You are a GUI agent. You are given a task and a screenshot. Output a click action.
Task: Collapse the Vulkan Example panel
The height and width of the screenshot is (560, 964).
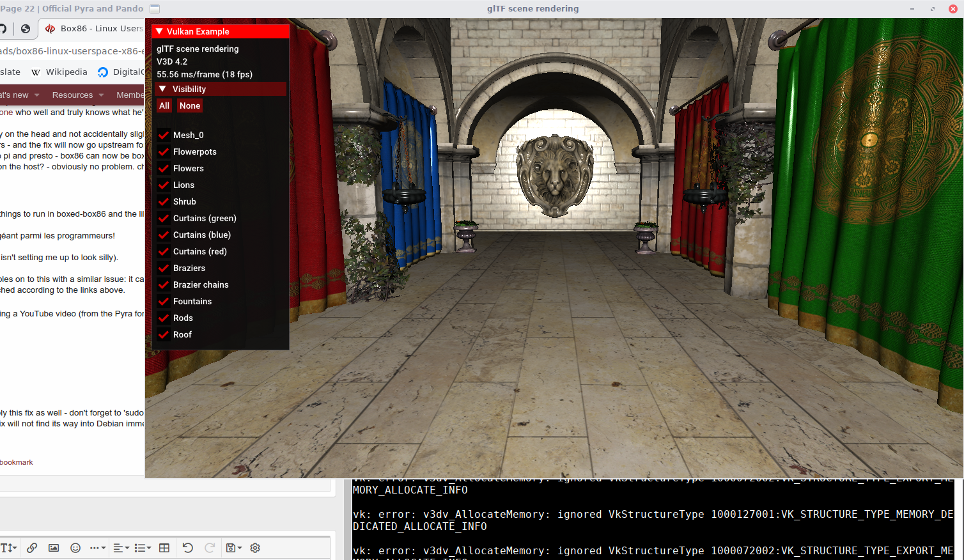[160, 31]
